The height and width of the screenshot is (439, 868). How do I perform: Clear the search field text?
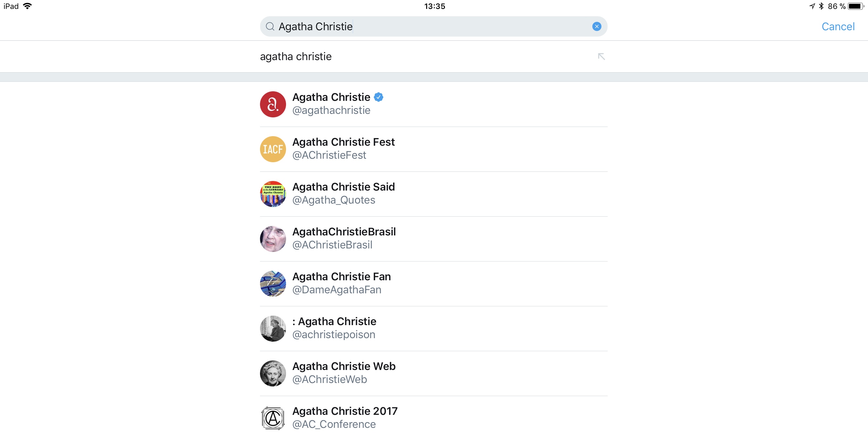pos(597,26)
